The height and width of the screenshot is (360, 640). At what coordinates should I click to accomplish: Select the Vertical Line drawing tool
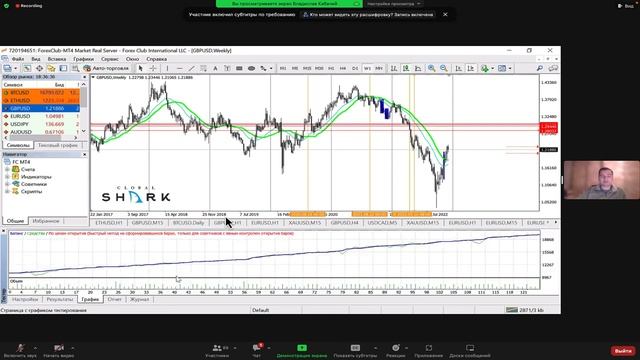167,68
